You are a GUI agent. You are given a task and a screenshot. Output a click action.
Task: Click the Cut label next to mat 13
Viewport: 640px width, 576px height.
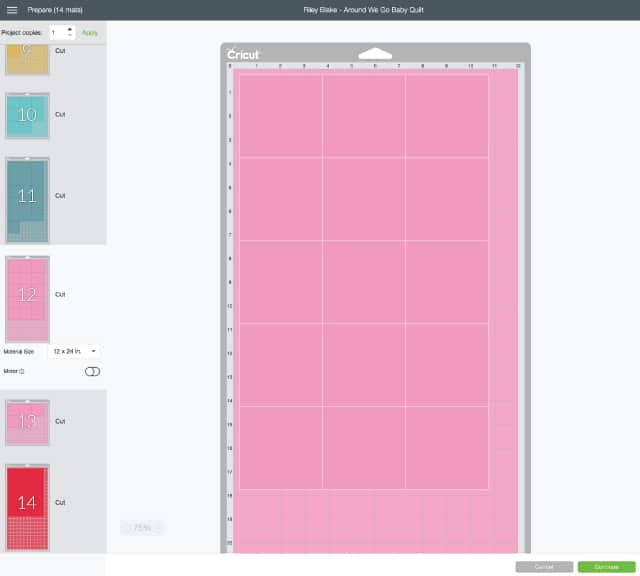click(x=60, y=421)
